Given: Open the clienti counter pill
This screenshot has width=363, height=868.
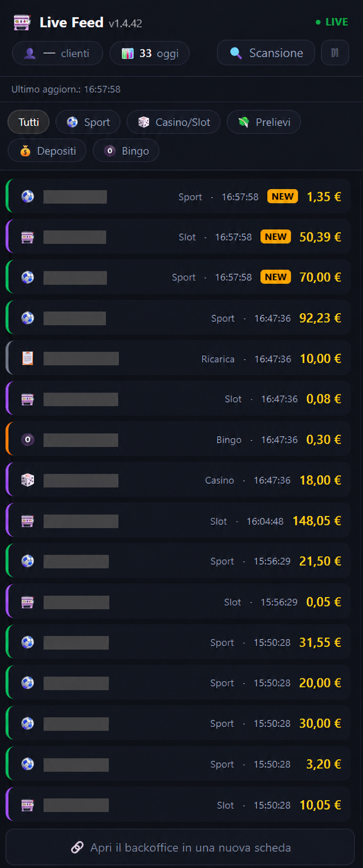Looking at the screenshot, I should point(57,53).
